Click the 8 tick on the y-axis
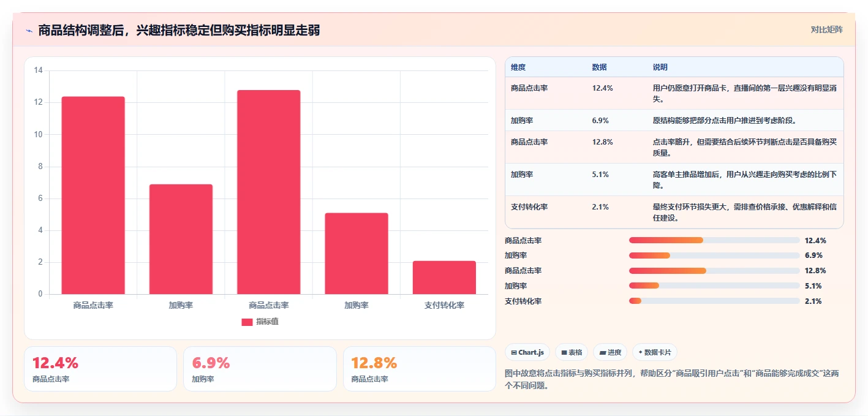868x416 pixels. (40, 166)
